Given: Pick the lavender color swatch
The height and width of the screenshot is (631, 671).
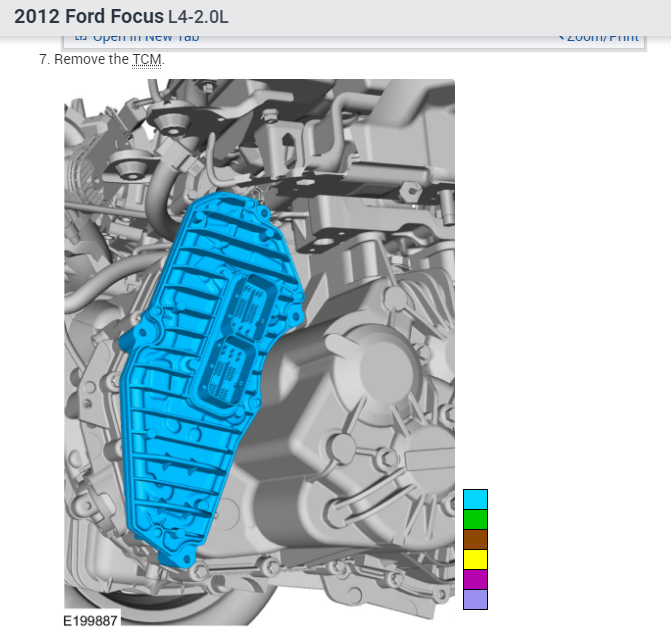Looking at the screenshot, I should (x=475, y=599).
